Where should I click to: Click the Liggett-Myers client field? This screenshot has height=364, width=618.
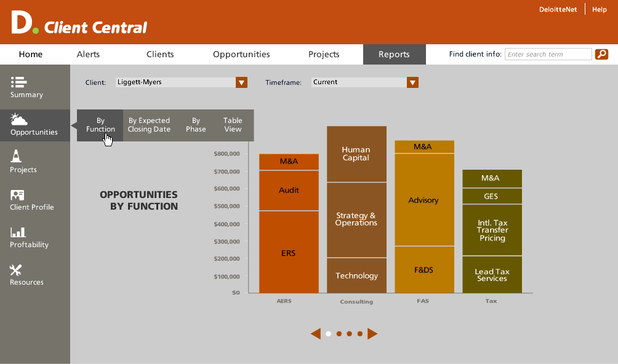[x=176, y=82]
